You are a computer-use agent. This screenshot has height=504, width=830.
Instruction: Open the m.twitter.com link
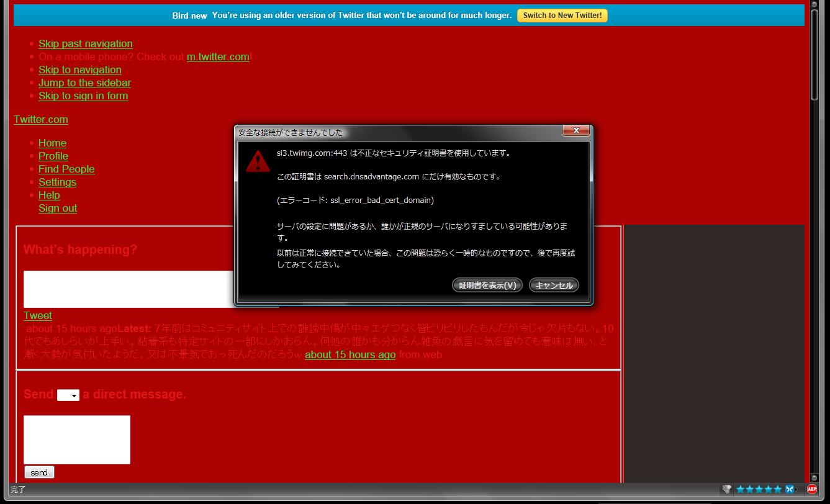[x=218, y=56]
